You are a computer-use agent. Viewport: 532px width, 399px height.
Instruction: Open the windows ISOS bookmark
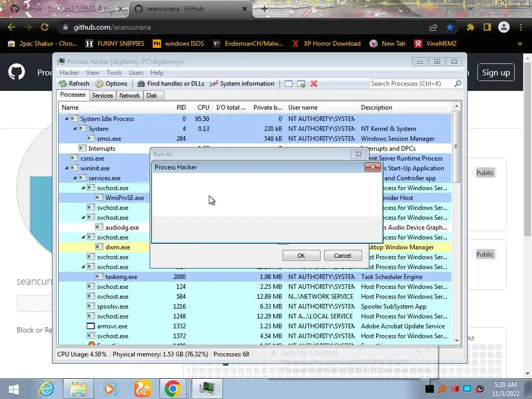[x=179, y=44]
